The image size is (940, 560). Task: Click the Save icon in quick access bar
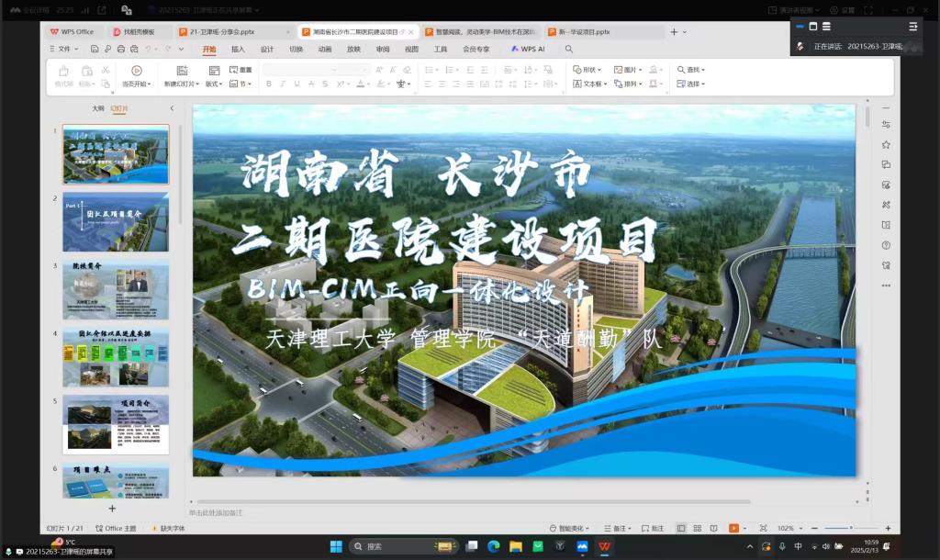pos(95,49)
